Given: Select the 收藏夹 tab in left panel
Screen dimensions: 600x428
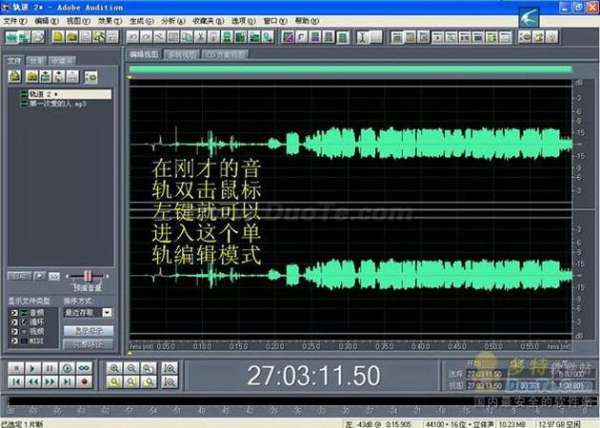Looking at the screenshot, I should coord(63,60).
